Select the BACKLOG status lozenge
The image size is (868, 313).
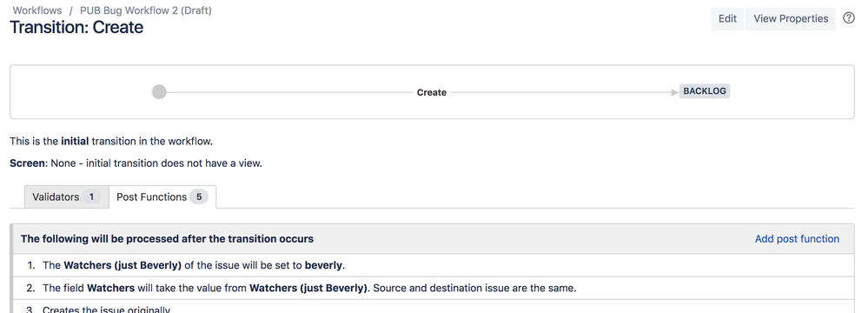(705, 91)
